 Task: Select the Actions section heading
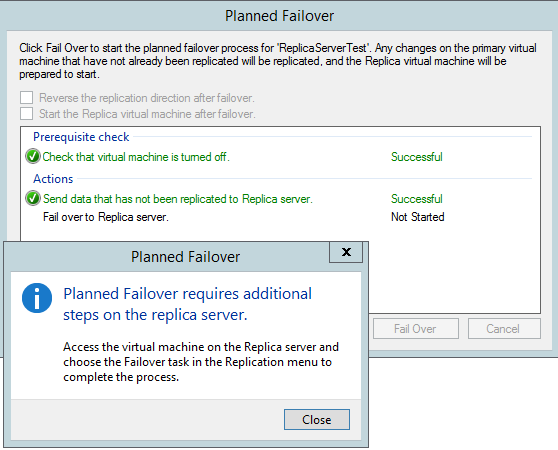click(x=53, y=179)
